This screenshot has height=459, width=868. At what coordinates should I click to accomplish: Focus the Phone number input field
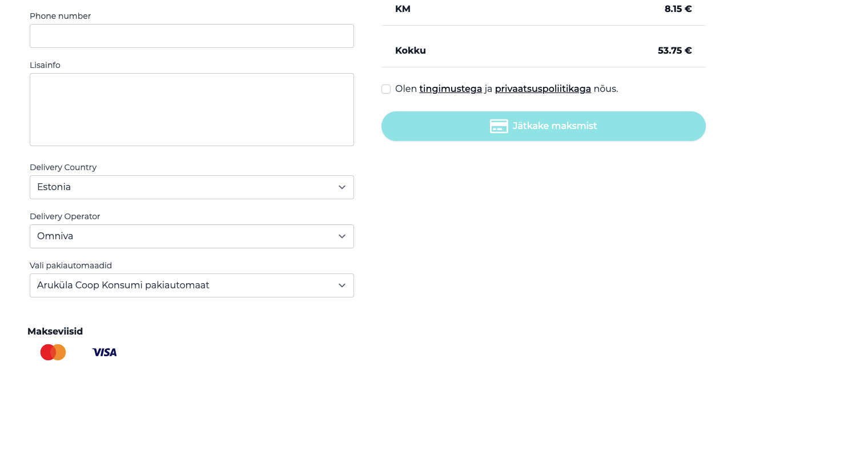point(192,36)
